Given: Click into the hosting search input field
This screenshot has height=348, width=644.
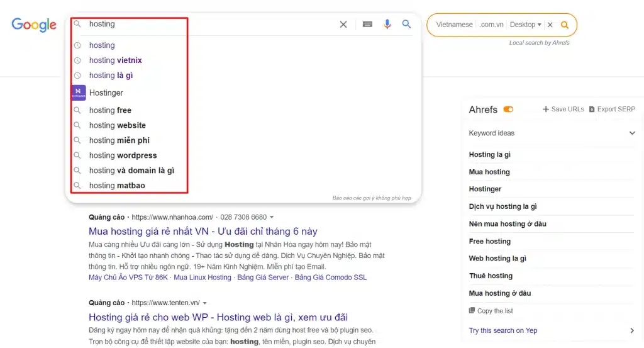Looking at the screenshot, I should 208,25.
